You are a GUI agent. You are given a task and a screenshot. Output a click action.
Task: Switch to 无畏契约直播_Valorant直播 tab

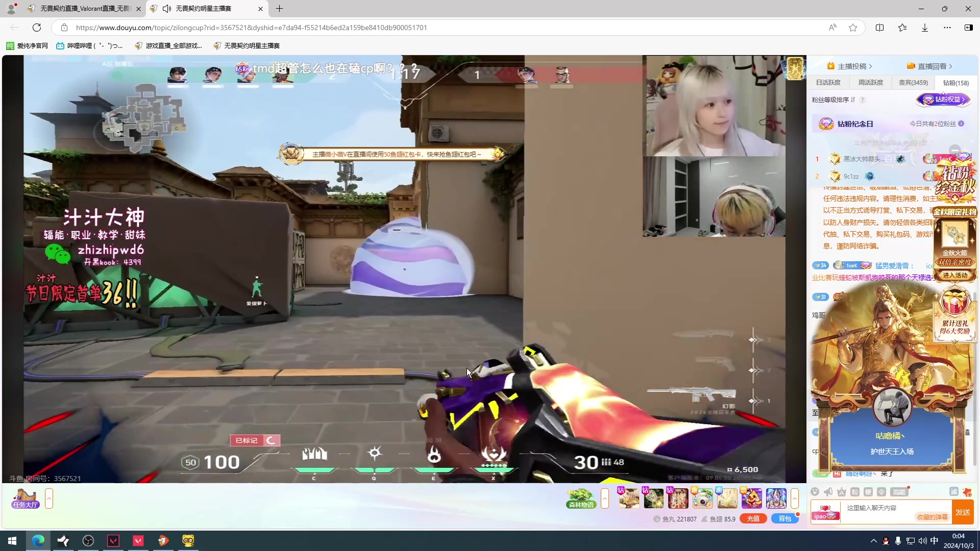coord(85,9)
